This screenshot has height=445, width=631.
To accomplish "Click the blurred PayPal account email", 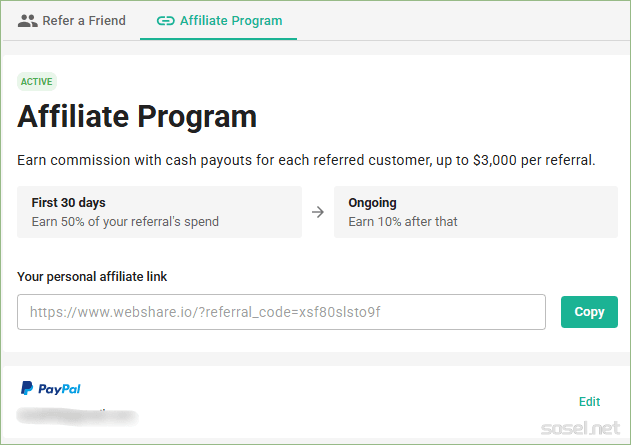I will pos(75,413).
